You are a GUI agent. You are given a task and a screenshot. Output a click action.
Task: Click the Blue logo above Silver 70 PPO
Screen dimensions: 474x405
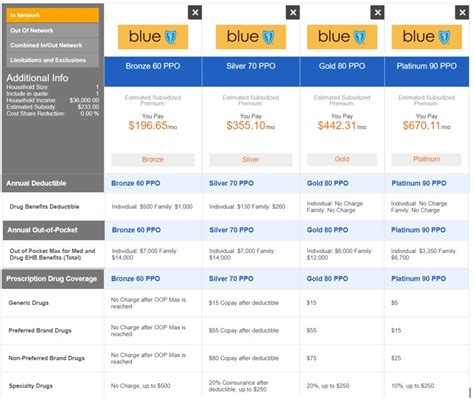(251, 37)
